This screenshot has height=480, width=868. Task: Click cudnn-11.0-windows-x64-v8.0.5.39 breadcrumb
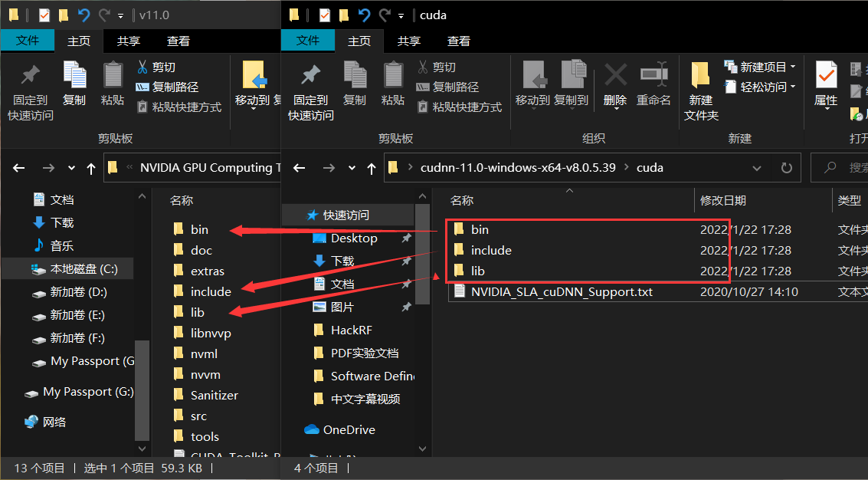click(x=518, y=167)
